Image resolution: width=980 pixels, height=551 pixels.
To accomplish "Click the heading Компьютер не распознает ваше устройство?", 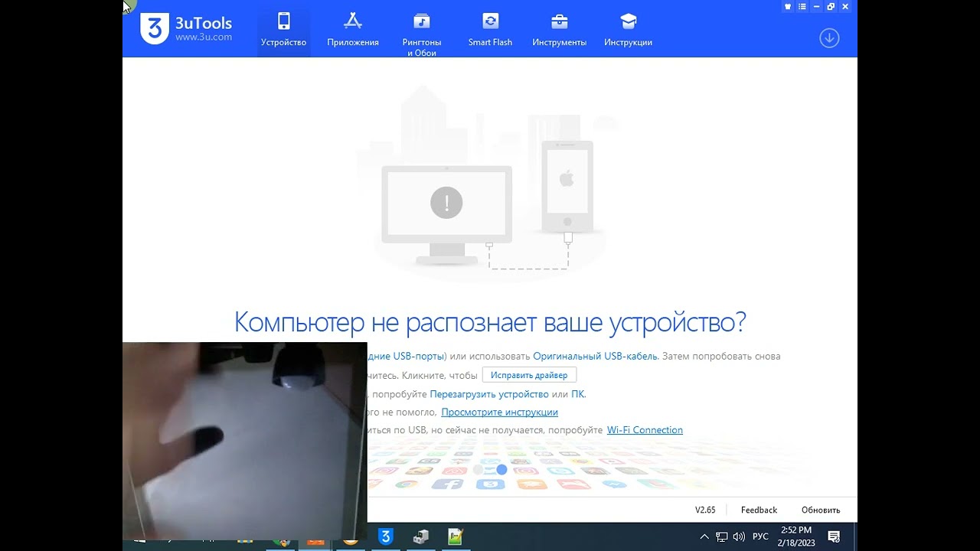I will [x=490, y=322].
